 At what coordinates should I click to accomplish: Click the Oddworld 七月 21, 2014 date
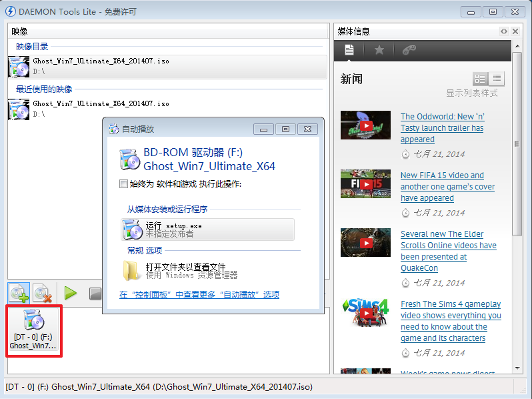(439, 154)
